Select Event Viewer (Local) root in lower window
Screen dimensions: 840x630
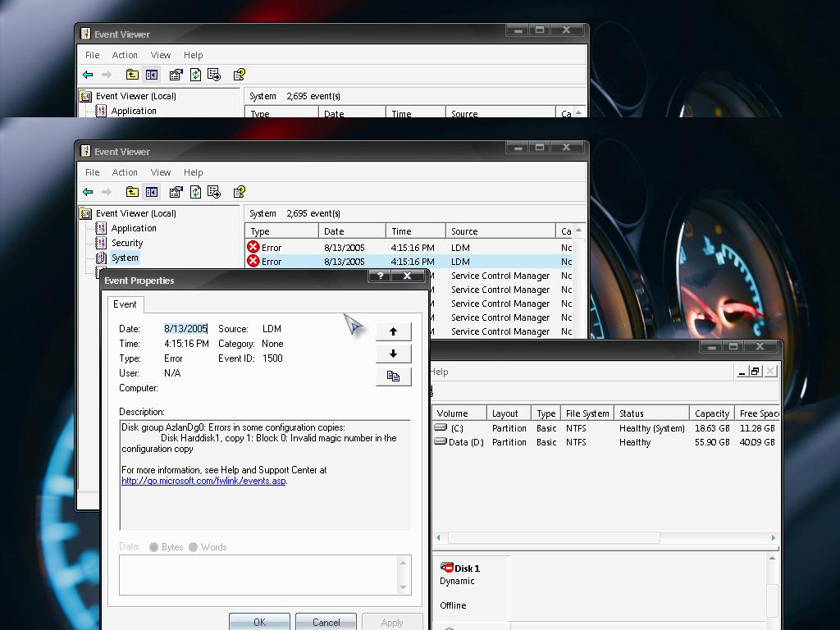[135, 213]
